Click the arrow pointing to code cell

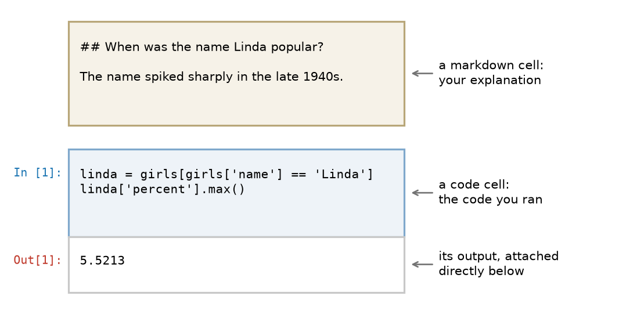[423, 193]
